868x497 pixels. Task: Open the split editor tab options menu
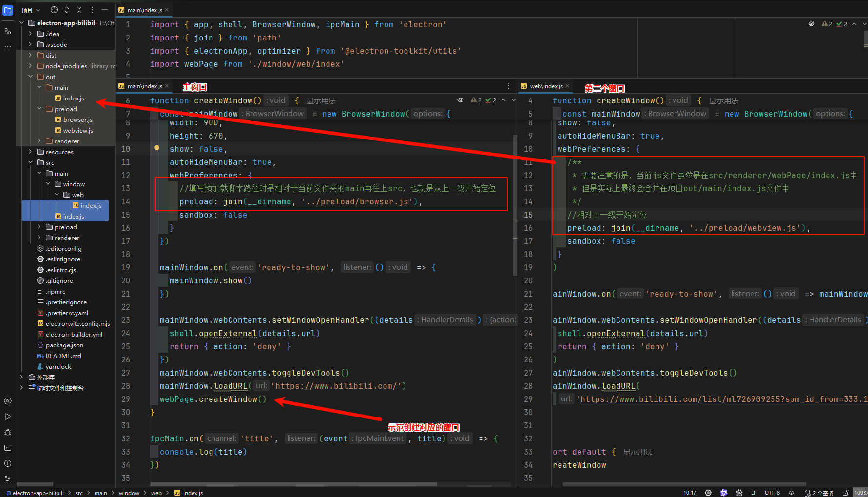pyautogui.click(x=508, y=86)
